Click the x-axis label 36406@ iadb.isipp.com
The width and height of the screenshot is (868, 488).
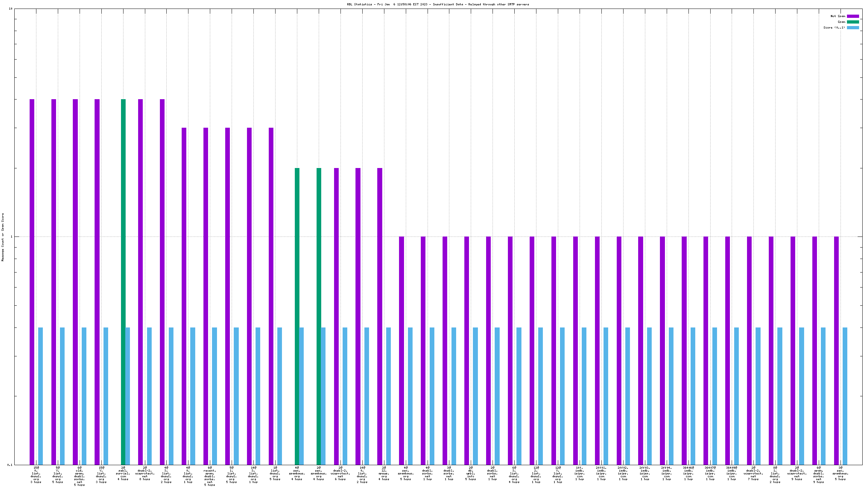pyautogui.click(x=688, y=473)
